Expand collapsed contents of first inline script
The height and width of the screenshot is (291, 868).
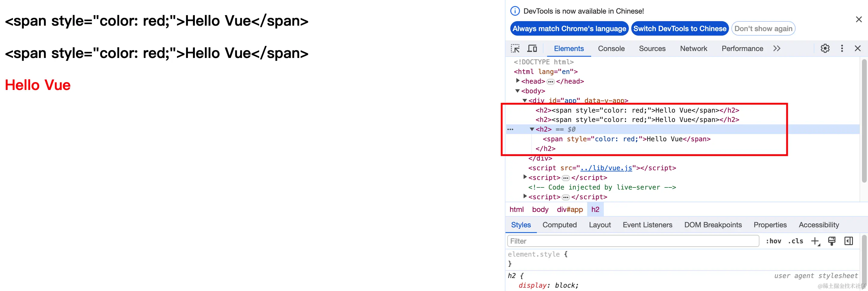[x=566, y=178]
